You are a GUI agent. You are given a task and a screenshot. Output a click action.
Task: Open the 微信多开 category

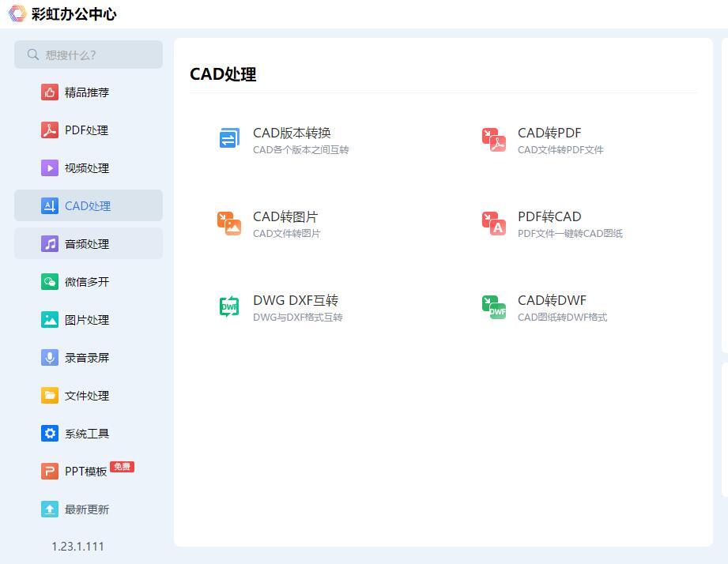[x=87, y=281]
